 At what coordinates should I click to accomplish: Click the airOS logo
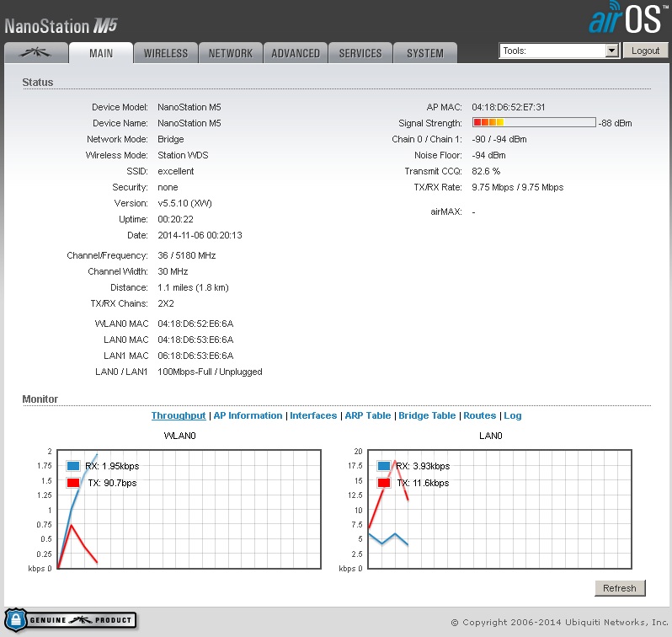click(628, 18)
